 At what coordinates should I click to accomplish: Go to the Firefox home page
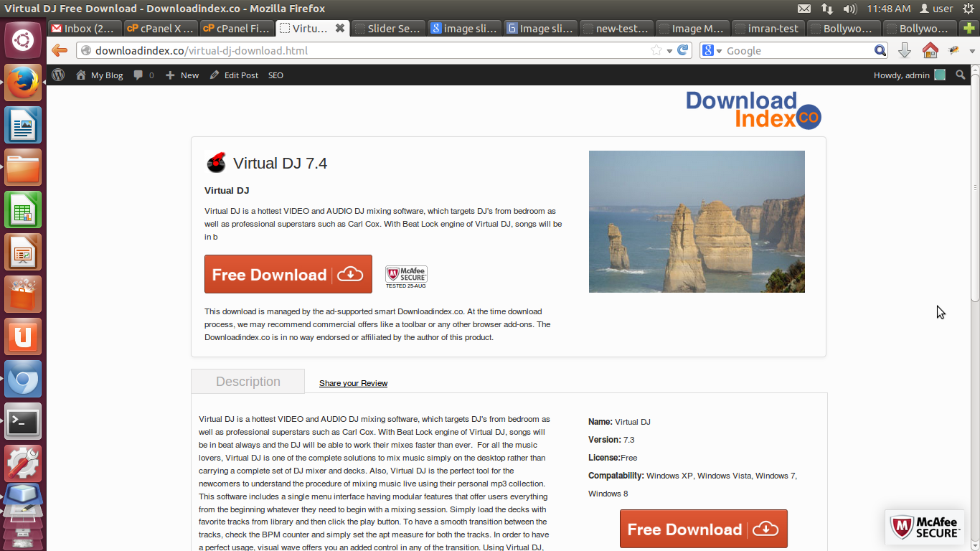(930, 50)
